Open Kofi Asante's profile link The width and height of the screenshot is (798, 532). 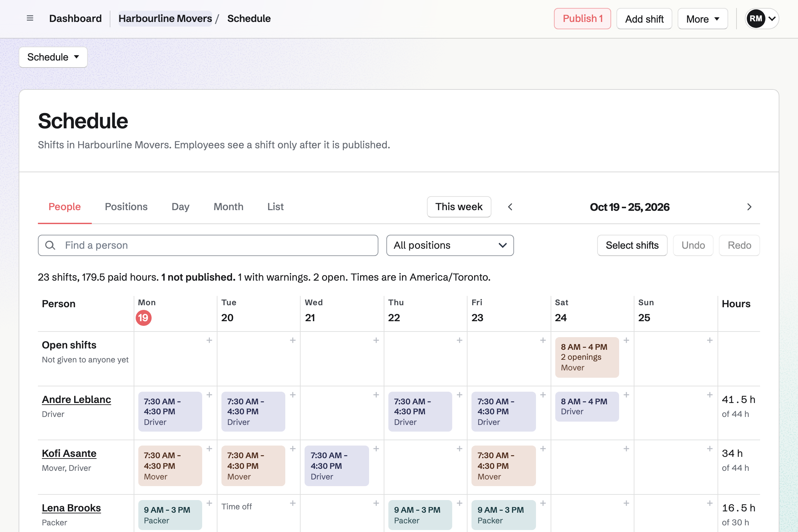69,453
